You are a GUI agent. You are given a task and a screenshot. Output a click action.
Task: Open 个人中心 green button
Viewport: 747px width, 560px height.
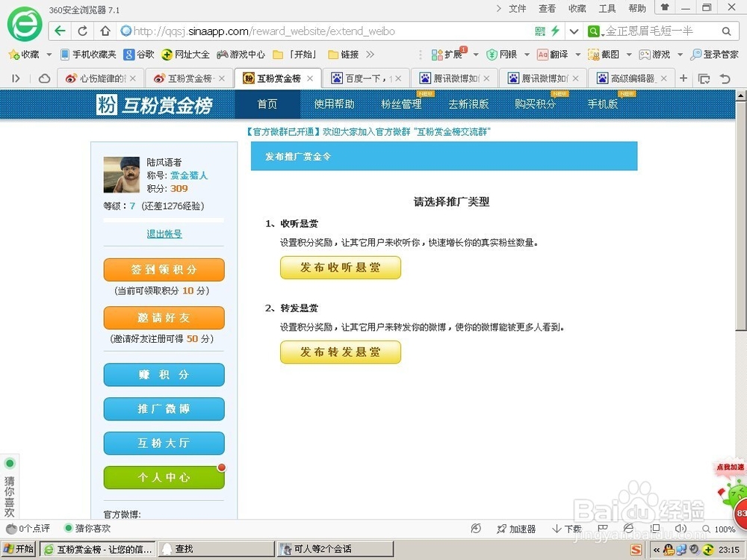point(164,478)
